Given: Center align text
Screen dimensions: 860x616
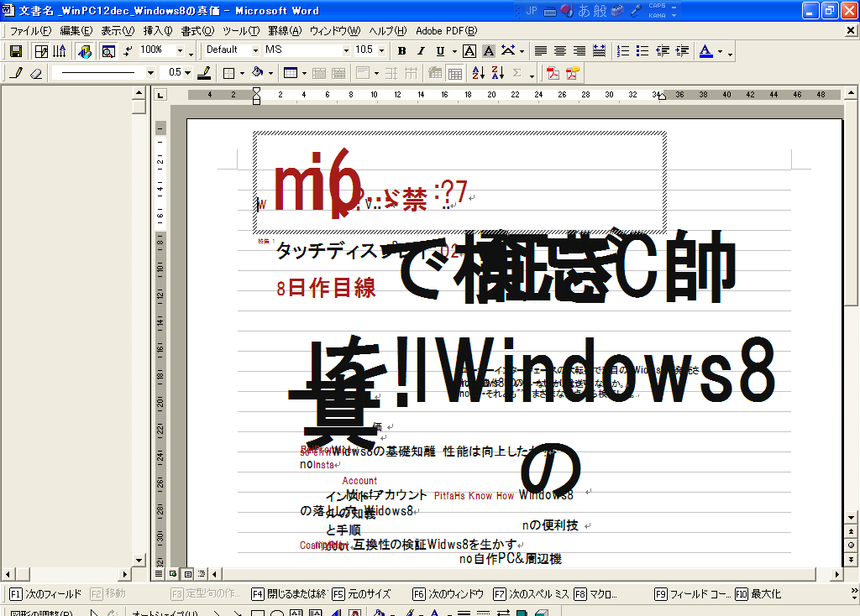Looking at the screenshot, I should (560, 51).
